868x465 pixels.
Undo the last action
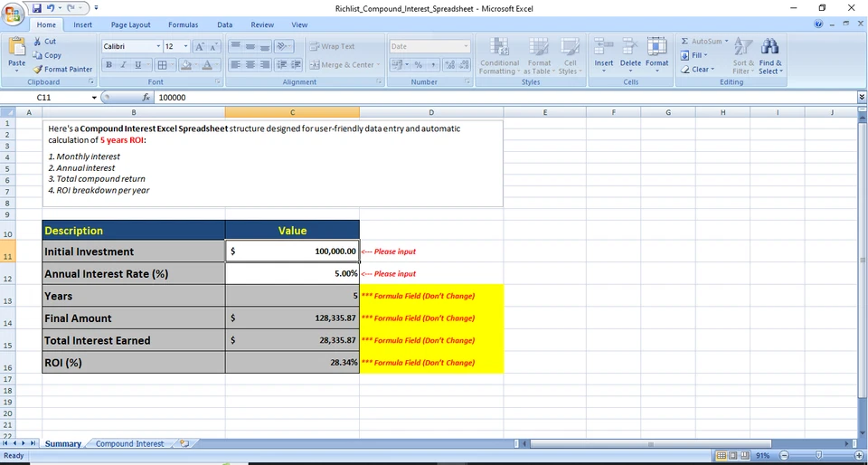tap(51, 8)
